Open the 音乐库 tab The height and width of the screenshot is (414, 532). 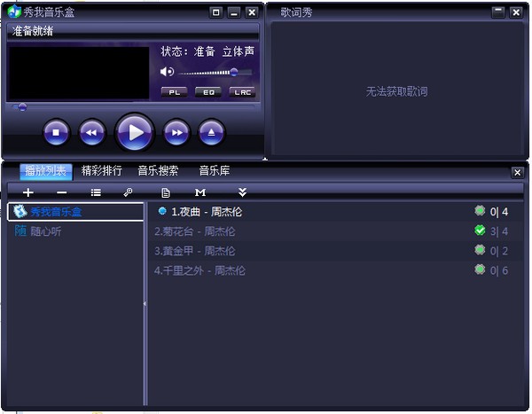(x=215, y=171)
